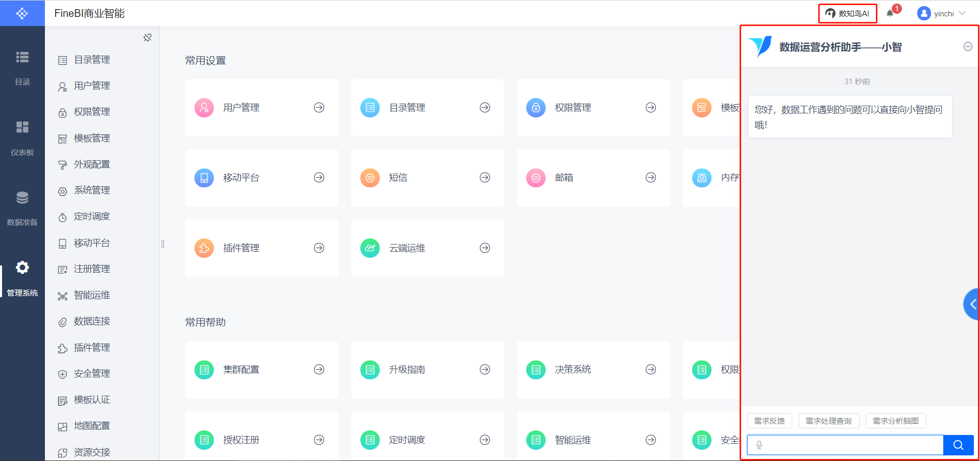Click the notification bell icon
This screenshot has height=461, width=980.
[x=890, y=13]
